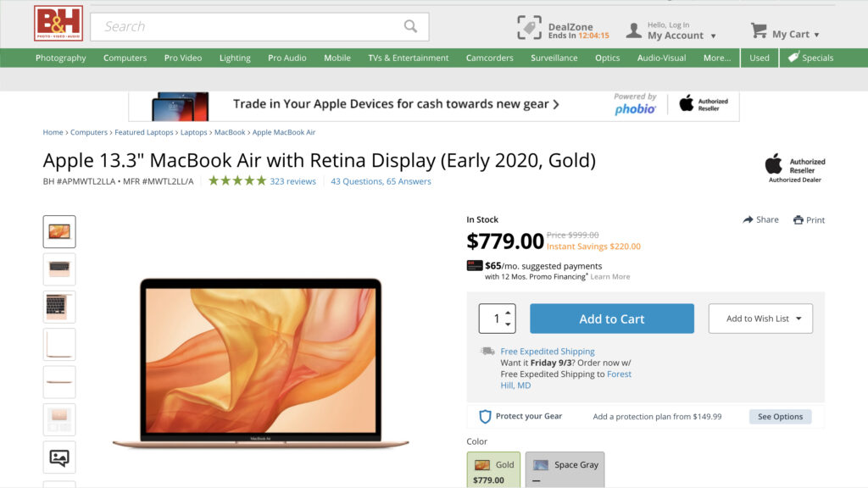Click the Specials tag icon
Viewport: 868px width, 488px height.
(x=793, y=58)
